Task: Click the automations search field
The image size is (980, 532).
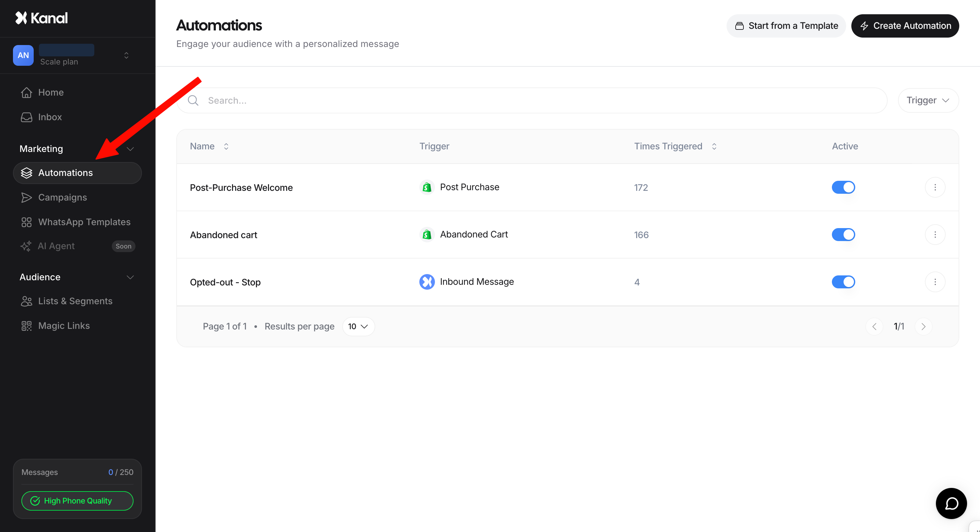Action: coord(532,100)
